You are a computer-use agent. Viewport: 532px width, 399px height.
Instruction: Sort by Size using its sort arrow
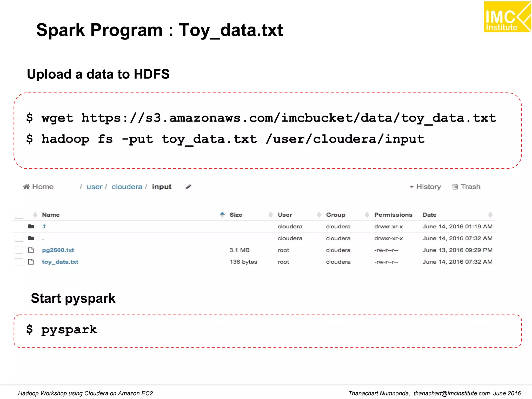click(x=222, y=215)
